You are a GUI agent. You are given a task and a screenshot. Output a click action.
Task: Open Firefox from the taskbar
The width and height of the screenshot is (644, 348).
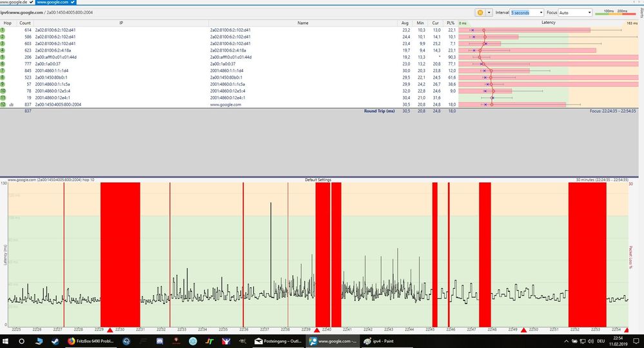coord(72,341)
